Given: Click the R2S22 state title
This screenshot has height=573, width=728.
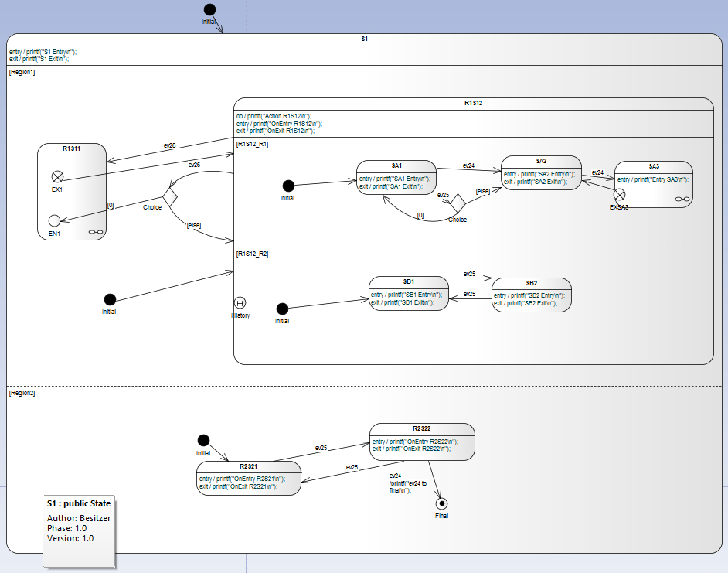Looking at the screenshot, I should click(x=421, y=428).
